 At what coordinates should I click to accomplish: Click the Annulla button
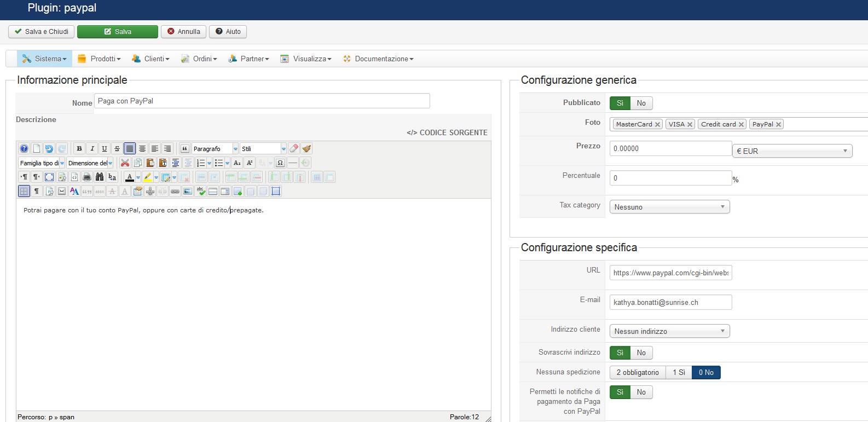click(x=184, y=32)
